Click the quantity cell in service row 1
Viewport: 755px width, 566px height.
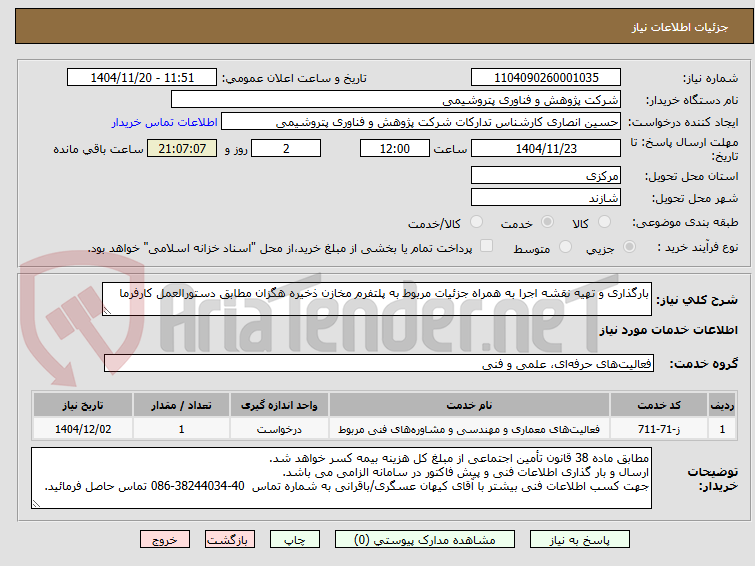pyautogui.click(x=181, y=429)
